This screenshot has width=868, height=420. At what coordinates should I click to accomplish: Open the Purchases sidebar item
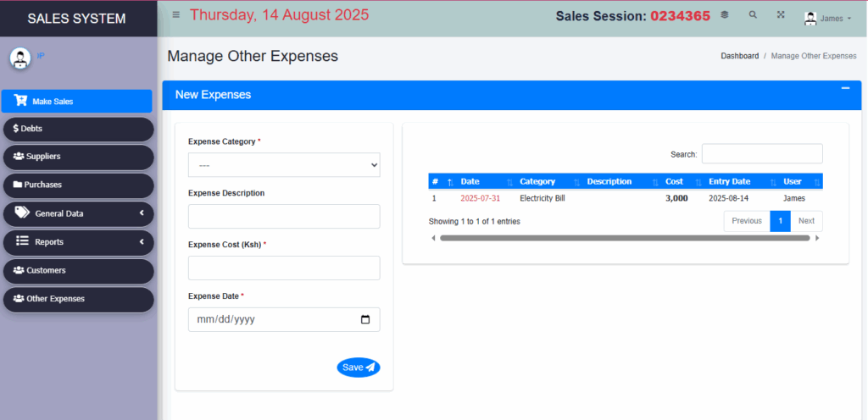pyautogui.click(x=78, y=185)
